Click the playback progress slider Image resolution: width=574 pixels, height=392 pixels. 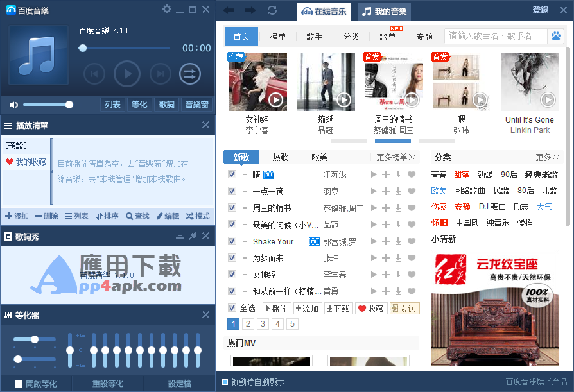point(124,48)
